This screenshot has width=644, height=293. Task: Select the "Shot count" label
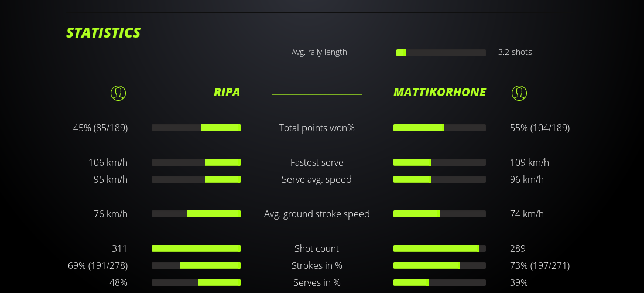click(x=317, y=248)
